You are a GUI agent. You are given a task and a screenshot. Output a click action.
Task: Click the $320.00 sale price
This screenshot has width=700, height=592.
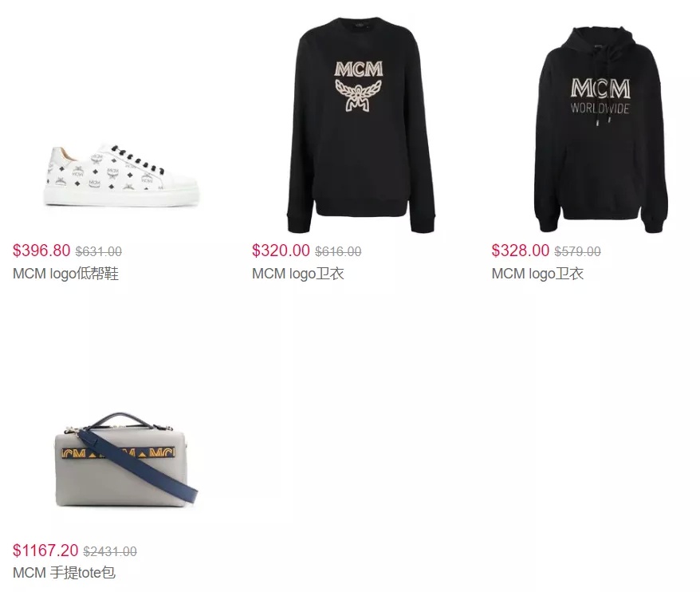tap(281, 251)
